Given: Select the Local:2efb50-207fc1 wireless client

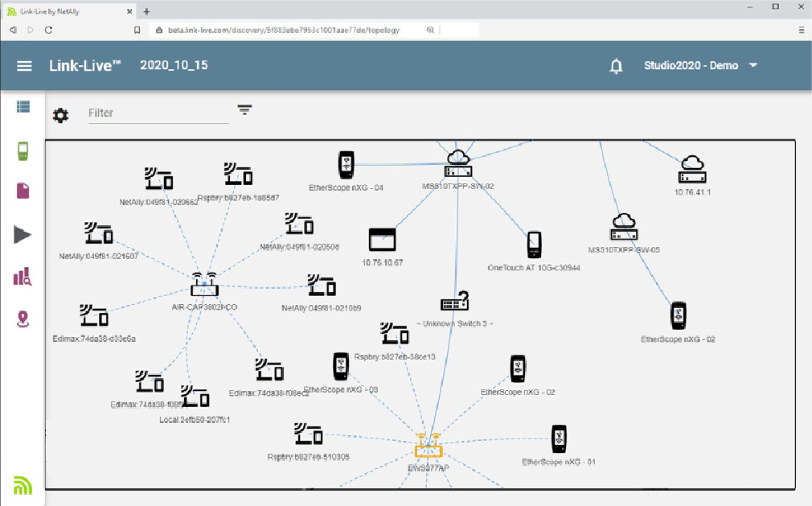Looking at the screenshot, I should 195,397.
